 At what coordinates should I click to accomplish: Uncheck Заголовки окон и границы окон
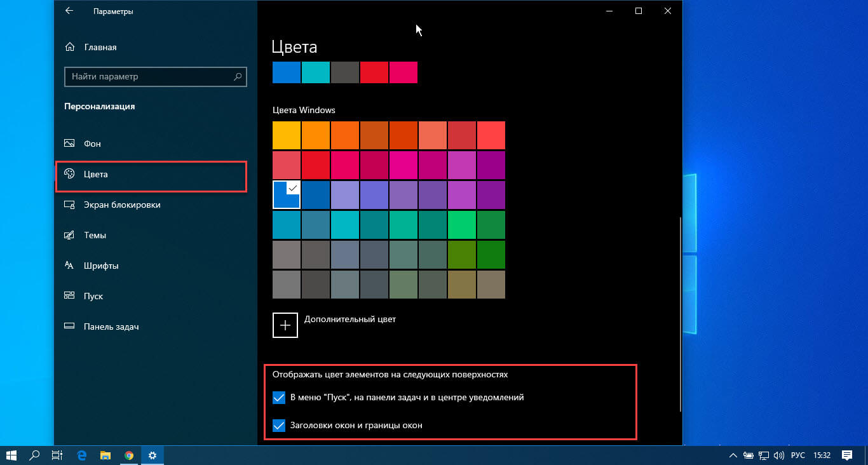278,426
